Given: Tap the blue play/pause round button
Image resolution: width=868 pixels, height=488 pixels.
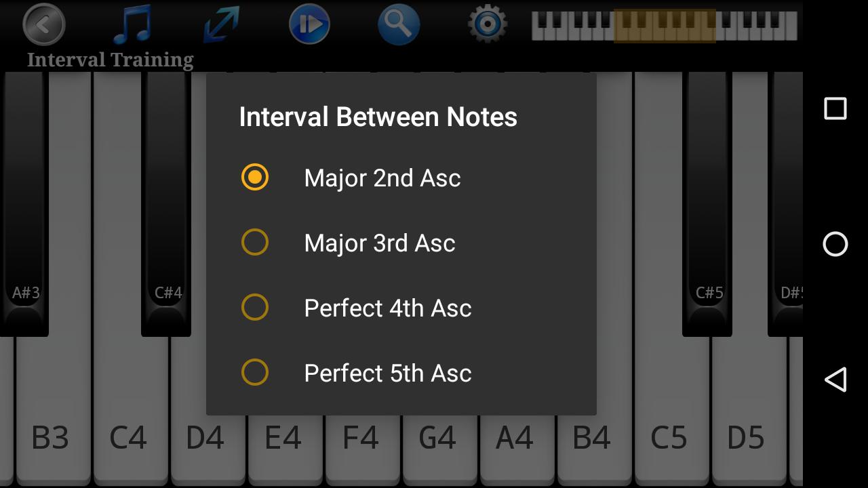Looking at the screenshot, I should (309, 24).
